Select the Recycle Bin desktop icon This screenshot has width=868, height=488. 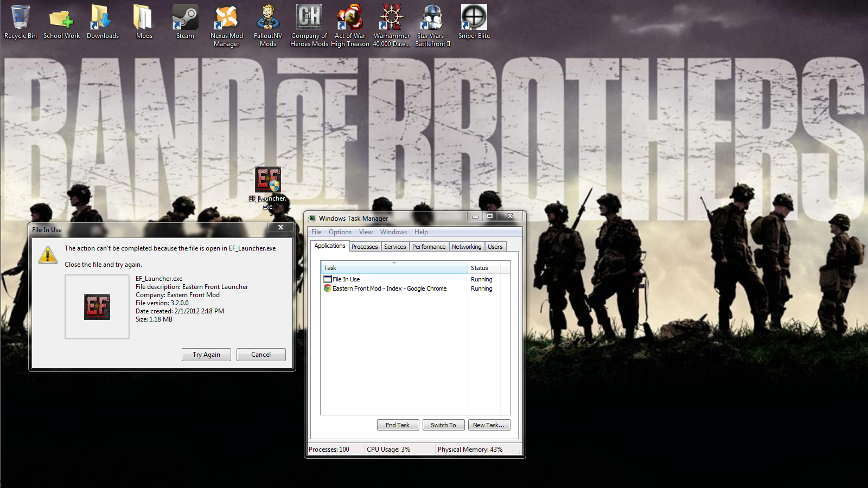tap(21, 22)
